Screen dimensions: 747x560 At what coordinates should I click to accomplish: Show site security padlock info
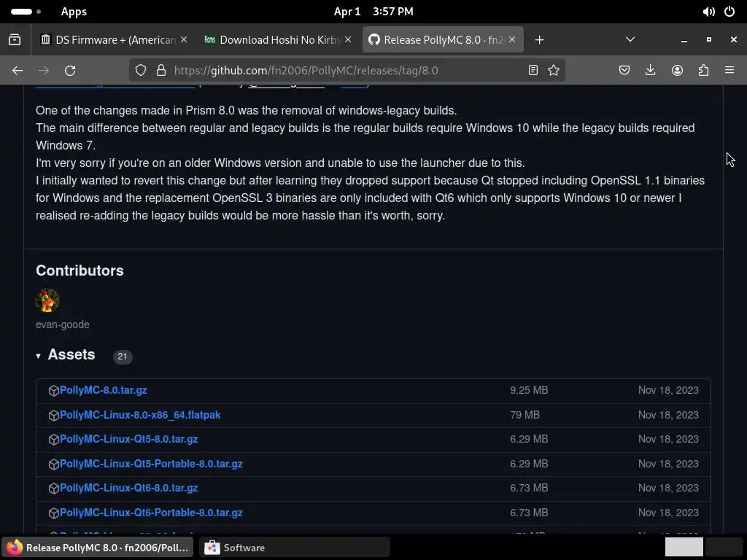click(161, 71)
